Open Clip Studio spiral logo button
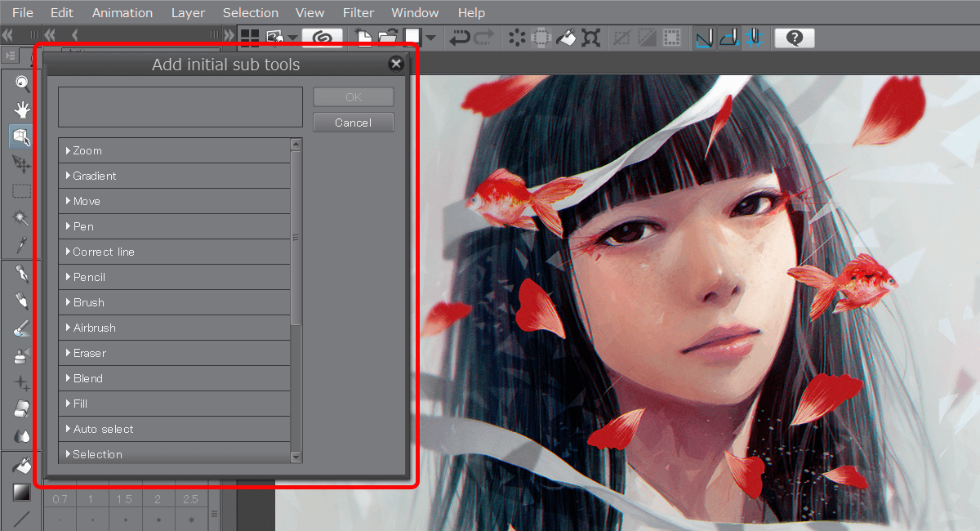980x531 pixels. click(x=322, y=38)
